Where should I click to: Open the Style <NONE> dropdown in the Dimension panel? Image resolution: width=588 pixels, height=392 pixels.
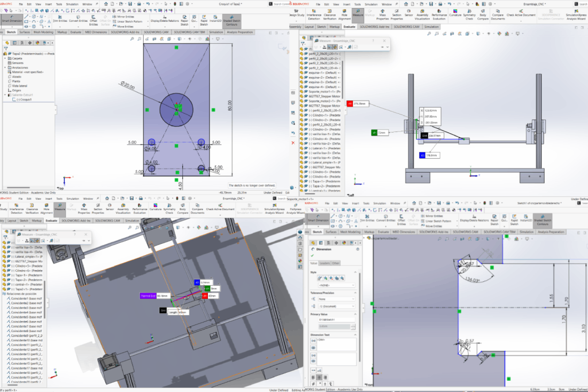click(336, 285)
